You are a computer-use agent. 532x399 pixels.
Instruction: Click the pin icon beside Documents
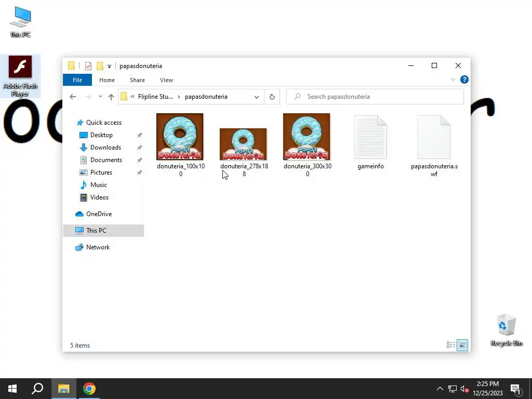pyautogui.click(x=139, y=160)
